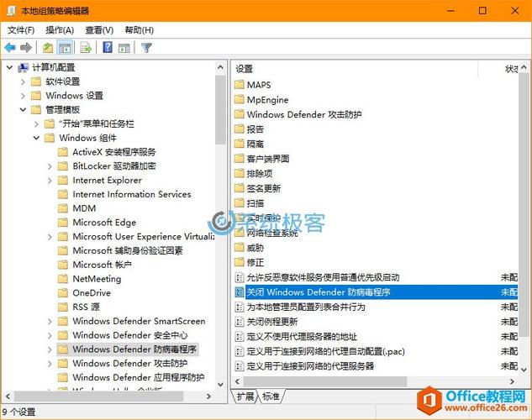532x420 pixels.
Task: Click policy icon for 关闭例程更新
Action: (x=240, y=322)
